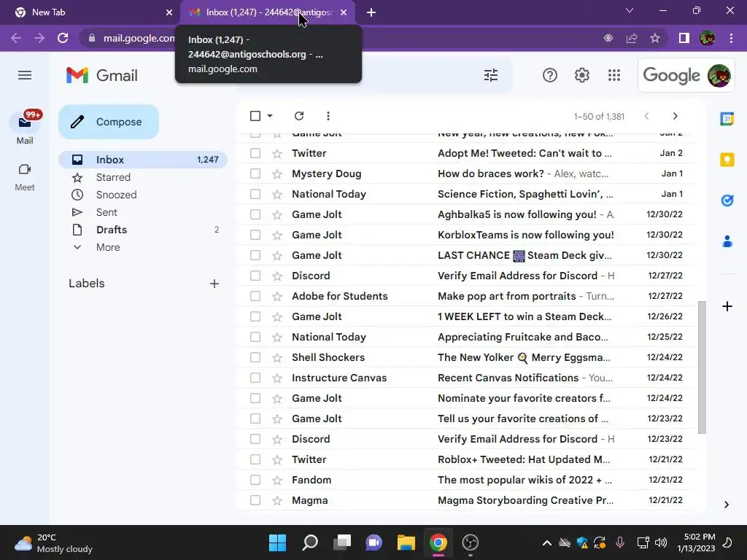
Task: Tick the select-all checkbox in the inbox toolbar
Action: [x=255, y=116]
